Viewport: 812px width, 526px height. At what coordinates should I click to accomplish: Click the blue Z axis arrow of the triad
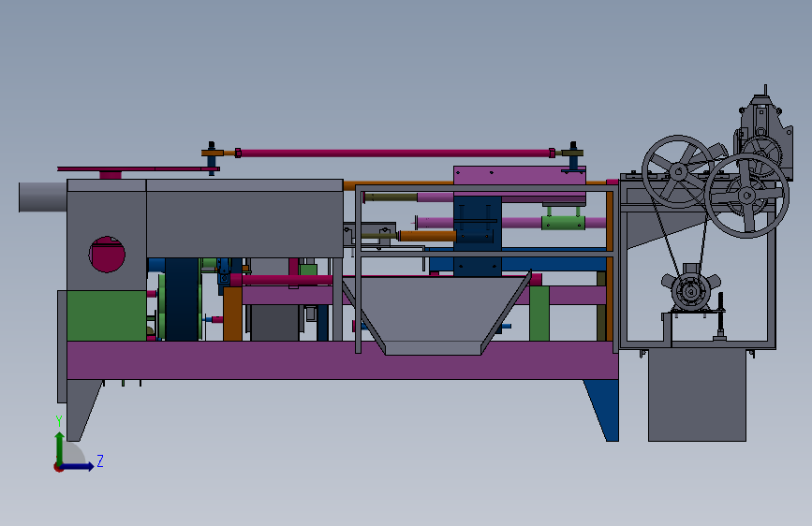pyautogui.click(x=78, y=466)
